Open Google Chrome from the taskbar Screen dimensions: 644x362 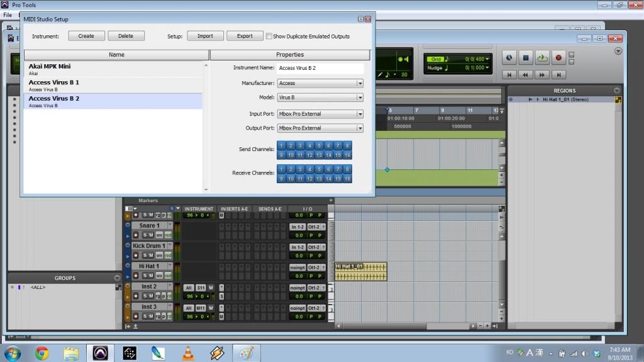click(42, 353)
